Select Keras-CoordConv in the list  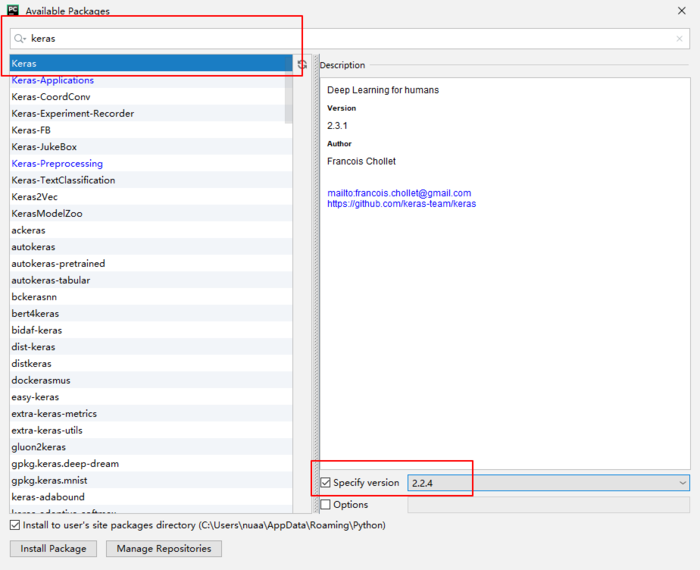point(151,96)
